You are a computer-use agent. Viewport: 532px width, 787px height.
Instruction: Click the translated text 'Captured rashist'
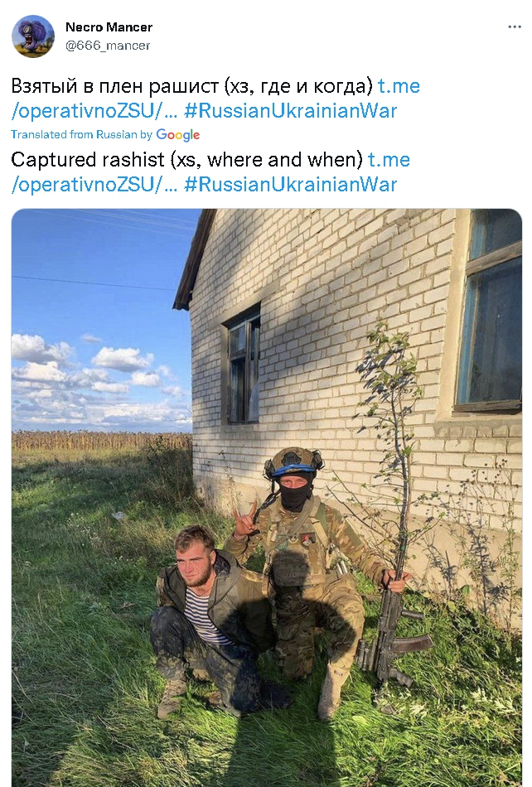click(88, 160)
